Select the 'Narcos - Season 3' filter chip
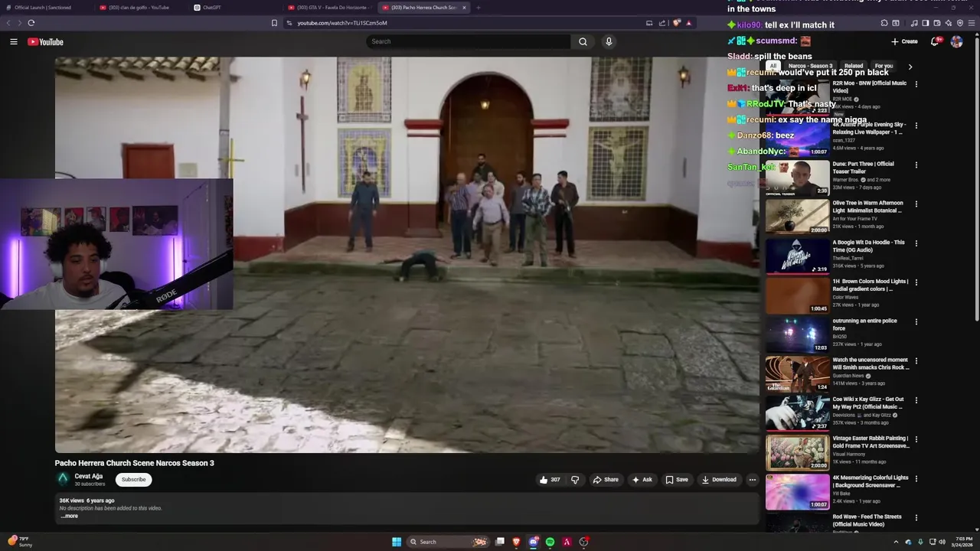The image size is (980, 551). [810, 66]
